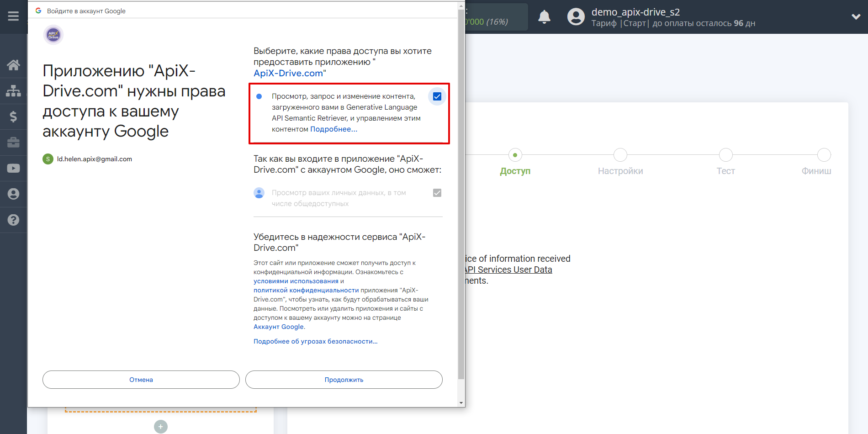Click popup scrollbar up arrow
This screenshot has height=434, width=868.
tap(461, 6)
